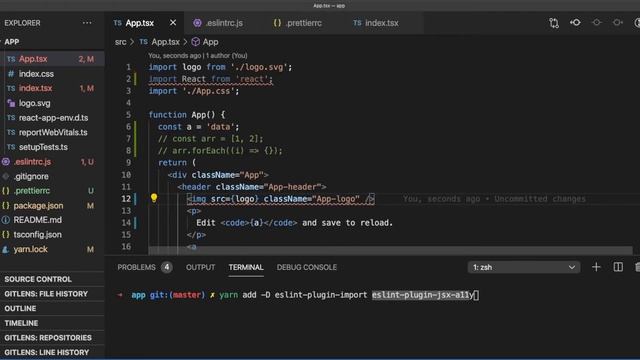
Task: Click the braces icon beside package.json
Action: pyautogui.click(x=6, y=205)
